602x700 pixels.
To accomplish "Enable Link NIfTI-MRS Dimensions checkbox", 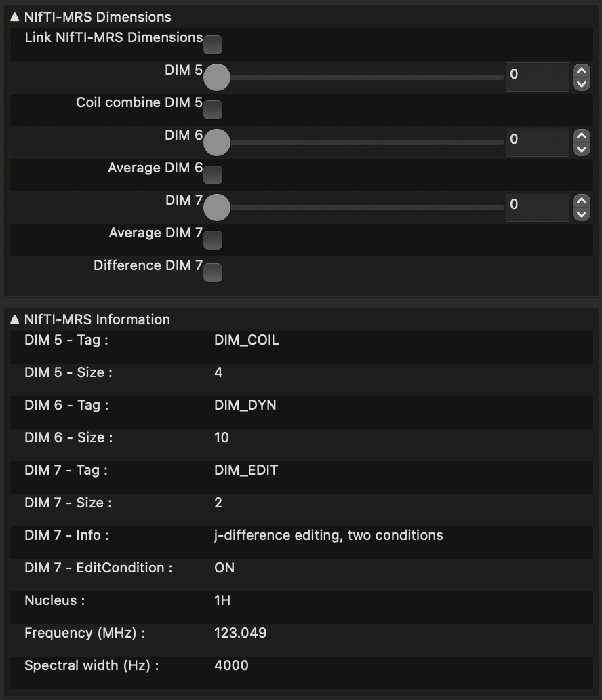I will coord(213,45).
